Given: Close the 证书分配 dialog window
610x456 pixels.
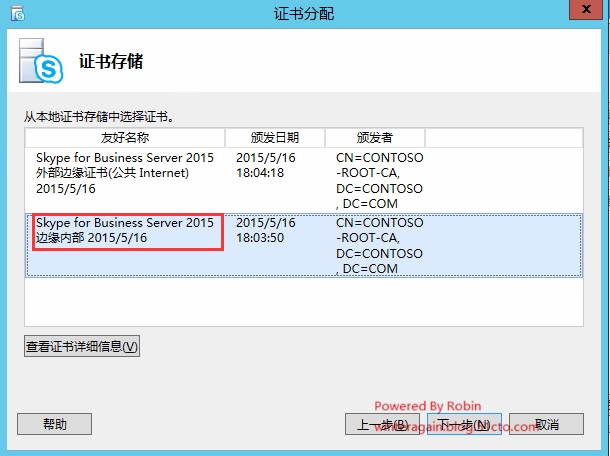Looking at the screenshot, I should [x=586, y=9].
